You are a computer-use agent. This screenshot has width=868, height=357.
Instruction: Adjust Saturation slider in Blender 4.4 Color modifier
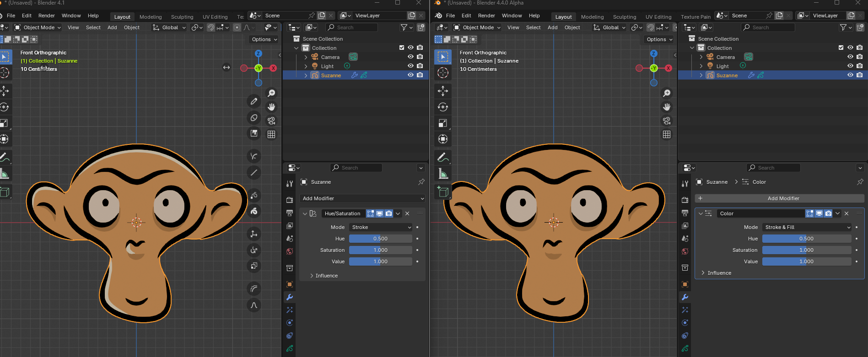coord(807,250)
